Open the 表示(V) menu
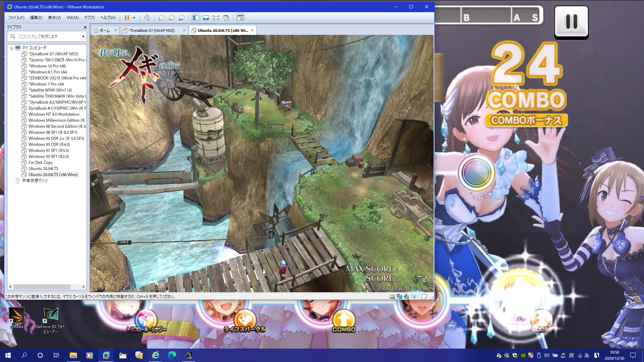The image size is (644, 362). pyautogui.click(x=54, y=18)
